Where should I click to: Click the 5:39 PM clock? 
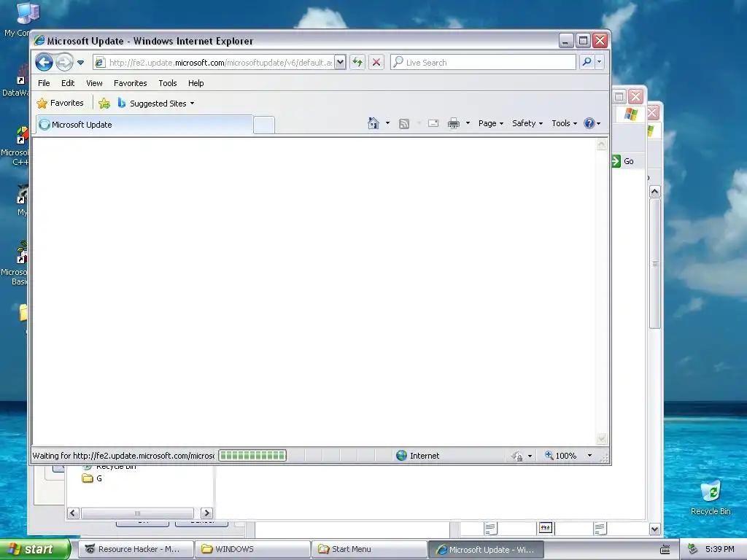[719, 549]
